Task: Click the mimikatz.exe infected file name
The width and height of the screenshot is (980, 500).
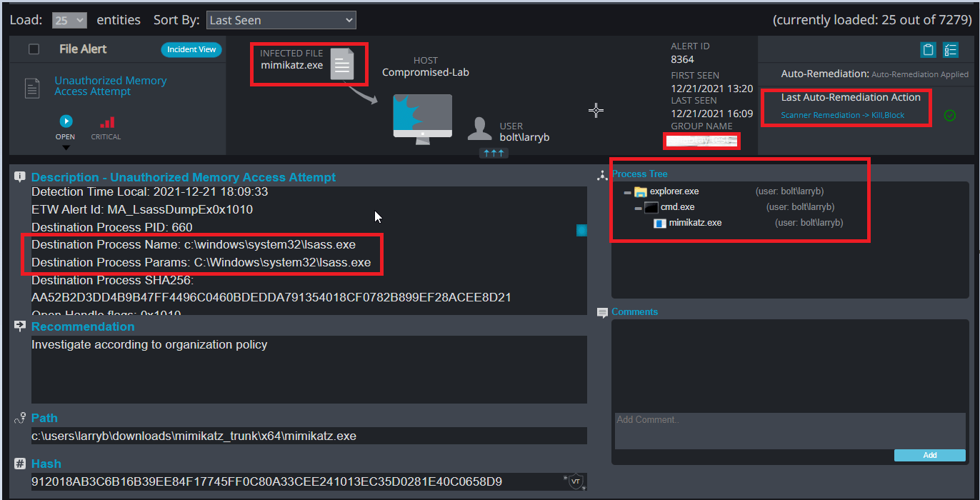Action: tap(291, 65)
